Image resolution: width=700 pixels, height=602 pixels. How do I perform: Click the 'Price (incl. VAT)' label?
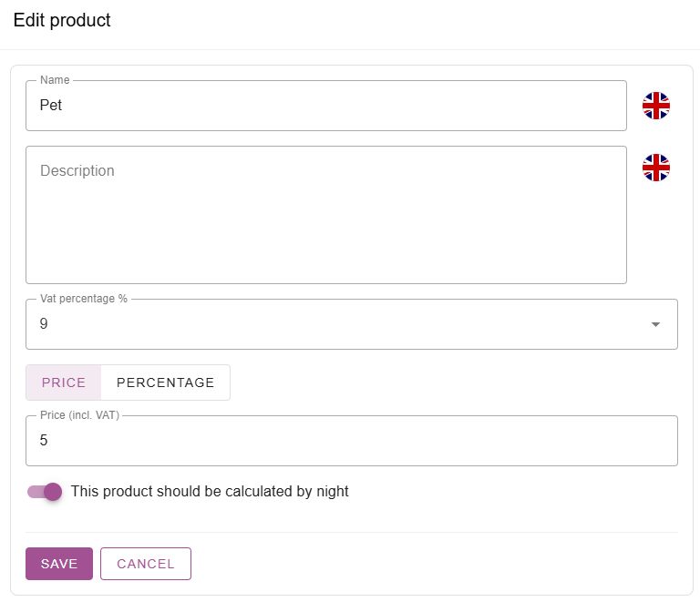click(x=80, y=415)
